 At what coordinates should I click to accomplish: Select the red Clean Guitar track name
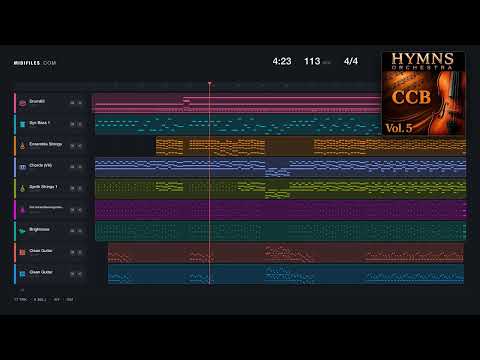click(x=41, y=251)
